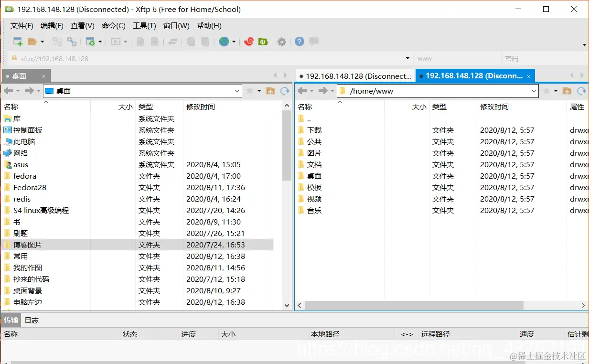Viewport: 589px width, 364px height.
Task: Click the www username field
Action: tap(457, 58)
